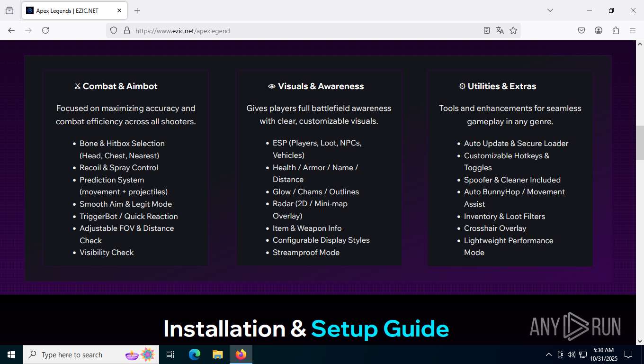Image resolution: width=644 pixels, height=364 pixels.
Task: Open the Firefox application menu
Action: coord(633,30)
